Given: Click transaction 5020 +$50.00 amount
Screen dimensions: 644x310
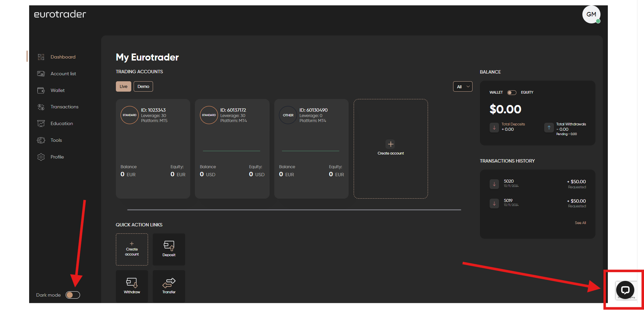Looking at the screenshot, I should [x=576, y=182].
